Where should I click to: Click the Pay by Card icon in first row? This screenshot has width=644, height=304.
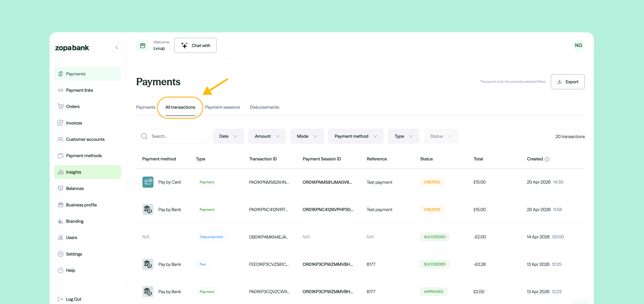click(x=148, y=182)
